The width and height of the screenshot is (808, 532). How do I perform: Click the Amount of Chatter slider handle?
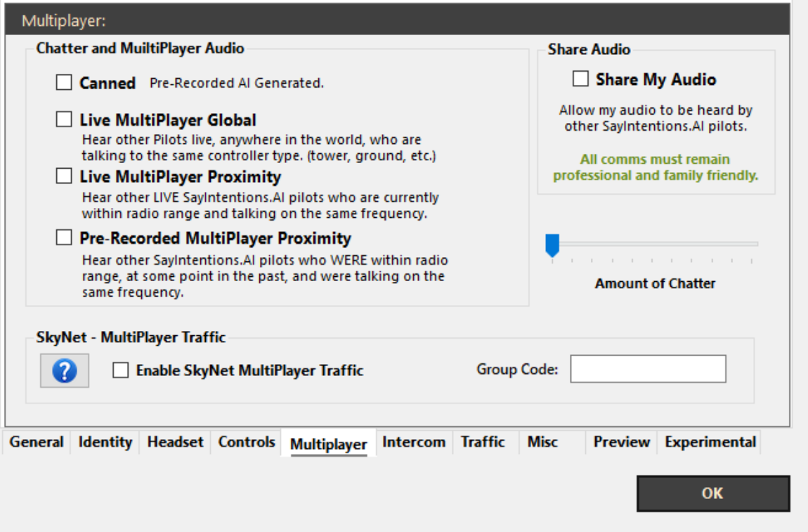(x=552, y=245)
